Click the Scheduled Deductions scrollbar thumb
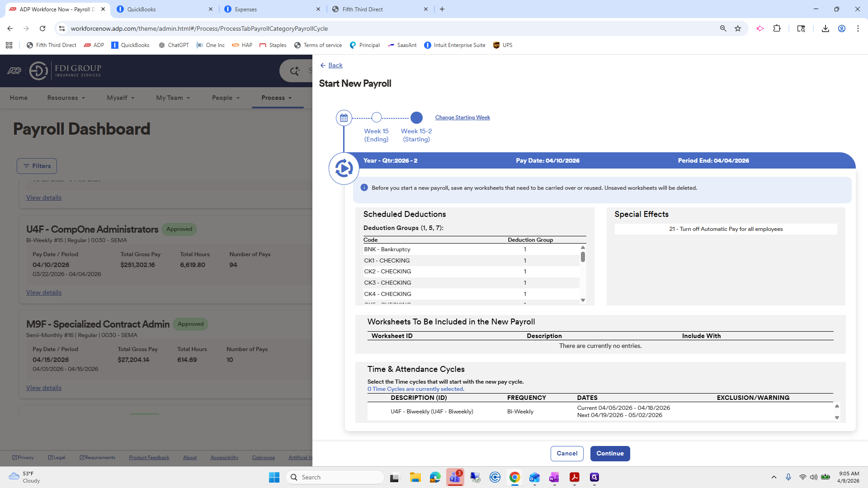The image size is (868, 488). coord(583,257)
